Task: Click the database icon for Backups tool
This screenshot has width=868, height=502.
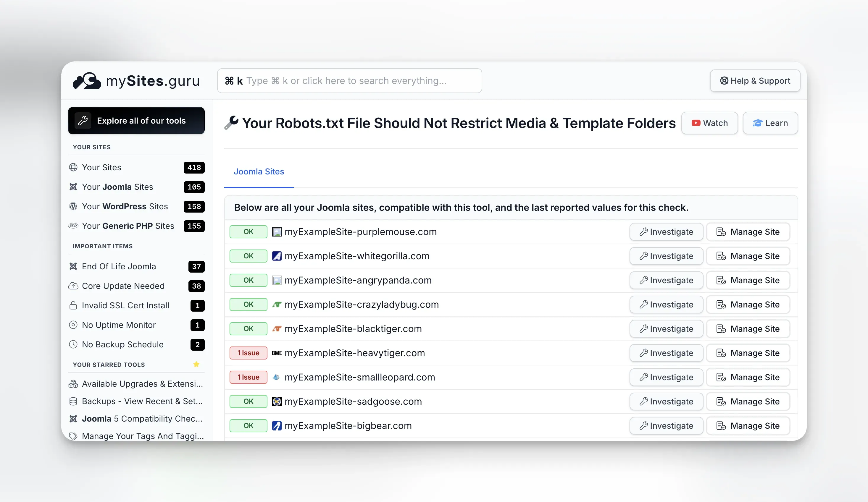Action: pos(73,401)
